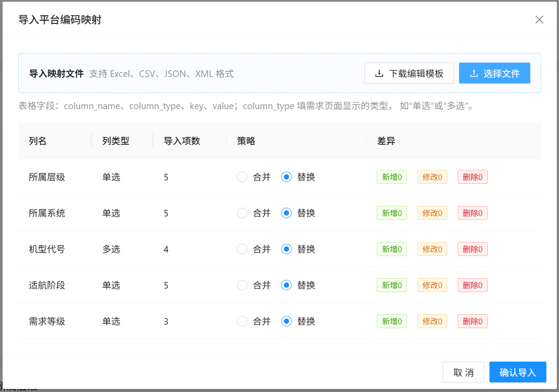Click the 新增0 tag in the 需求等级 row
559x392 pixels.
click(392, 321)
